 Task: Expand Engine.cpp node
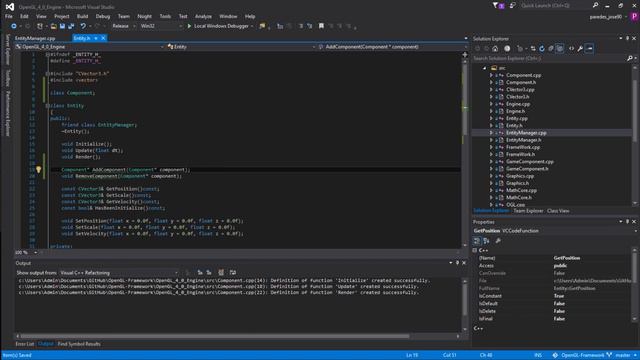tap(491, 104)
